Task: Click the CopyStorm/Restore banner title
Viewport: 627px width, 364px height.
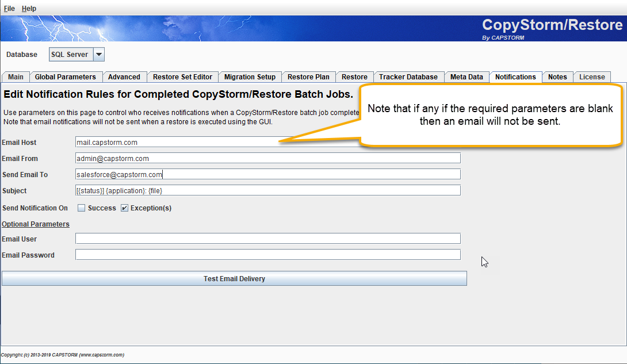Action: [x=552, y=25]
